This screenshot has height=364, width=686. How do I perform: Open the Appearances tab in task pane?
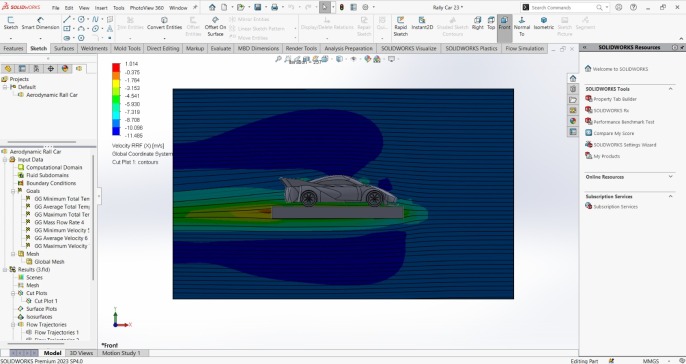tap(573, 121)
